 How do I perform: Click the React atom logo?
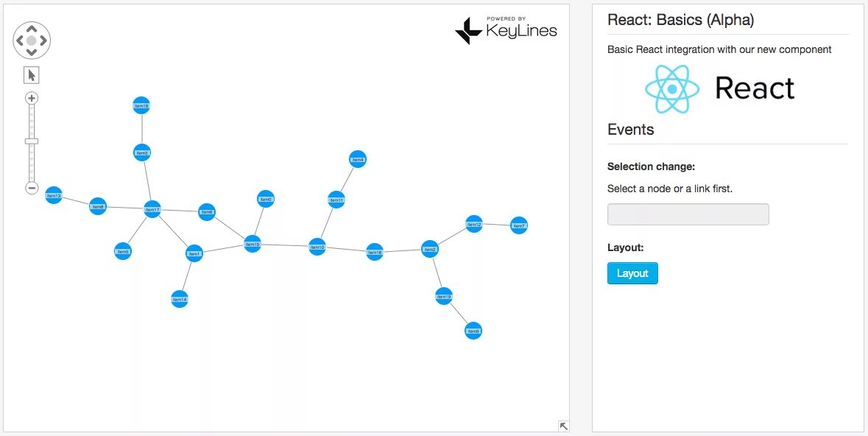[x=672, y=89]
